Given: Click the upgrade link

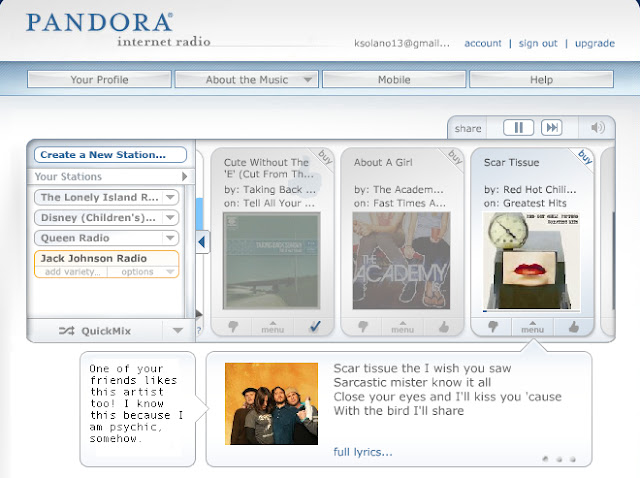Looking at the screenshot, I should click(x=595, y=43).
